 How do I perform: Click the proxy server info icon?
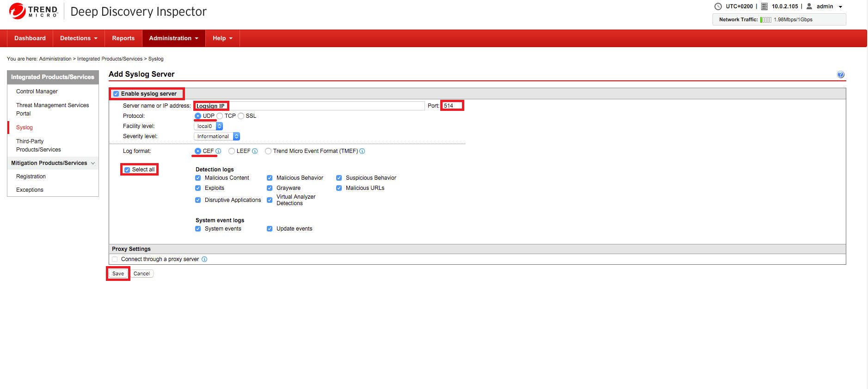(204, 259)
